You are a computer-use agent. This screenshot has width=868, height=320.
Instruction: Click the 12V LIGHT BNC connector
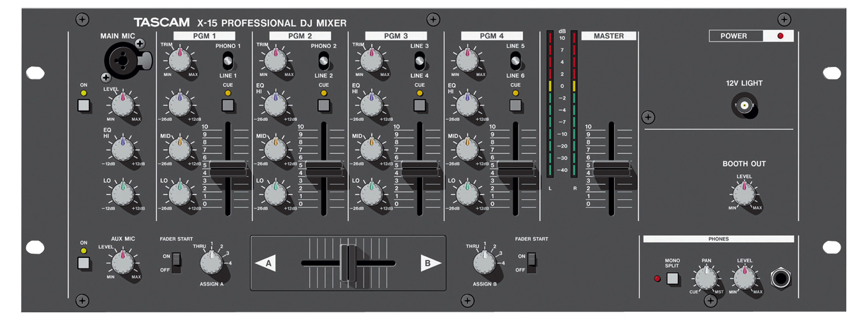(744, 104)
